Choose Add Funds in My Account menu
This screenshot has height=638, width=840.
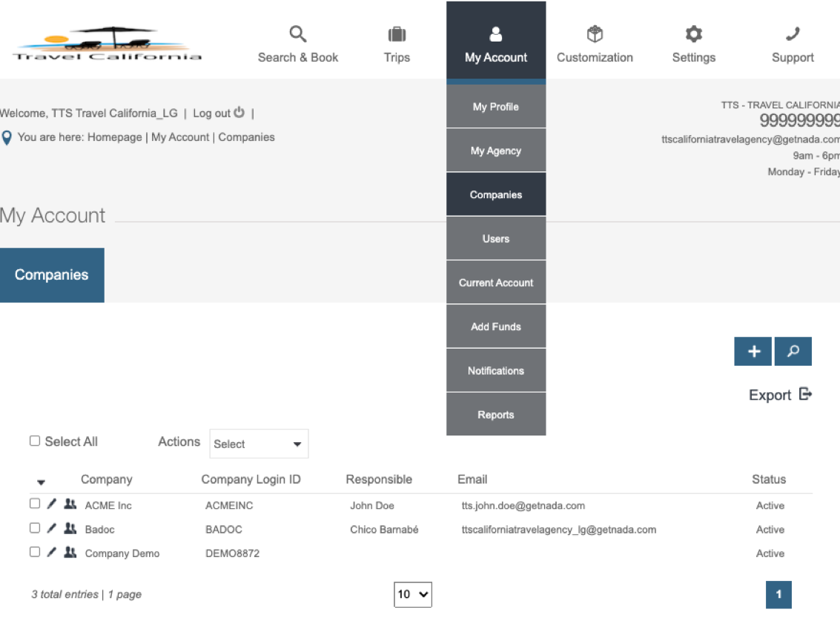[x=496, y=327]
